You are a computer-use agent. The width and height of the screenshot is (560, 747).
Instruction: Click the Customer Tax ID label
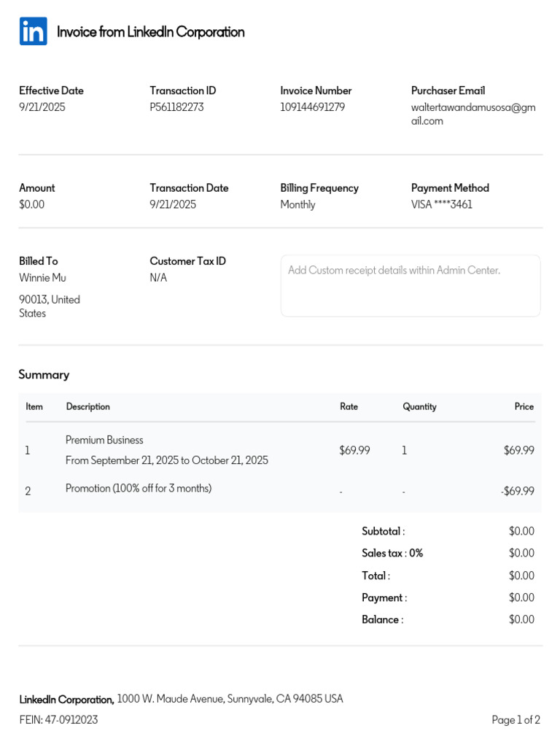click(x=187, y=261)
